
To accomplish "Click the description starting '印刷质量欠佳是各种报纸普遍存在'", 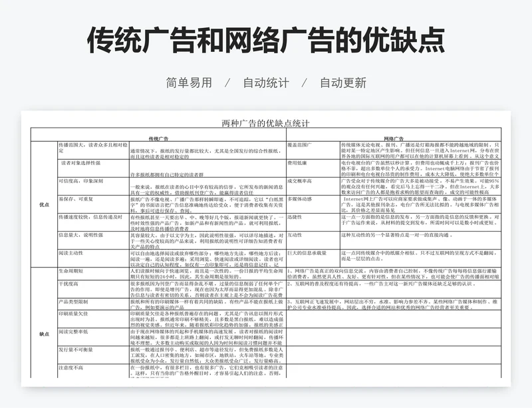I will point(206,319).
